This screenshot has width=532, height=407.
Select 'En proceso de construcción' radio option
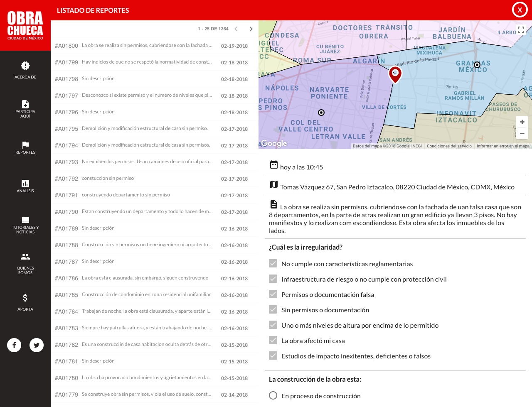(273, 395)
